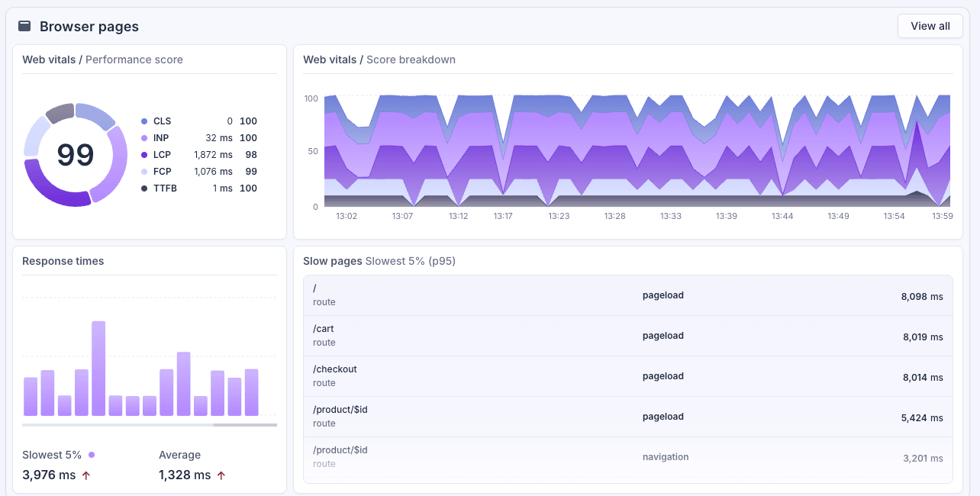Click the 5,424 ms value
The image size is (980, 496).
(922, 417)
